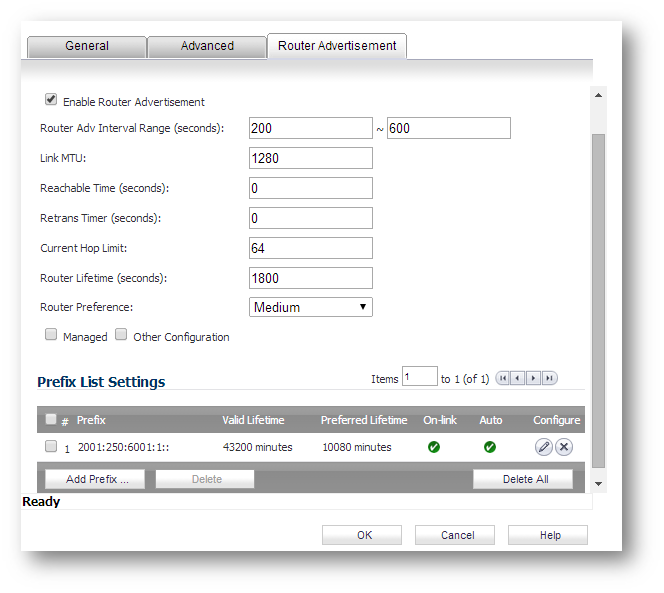The height and width of the screenshot is (593, 664).
Task: Click the On-link green check for the prefix
Action: (434, 447)
